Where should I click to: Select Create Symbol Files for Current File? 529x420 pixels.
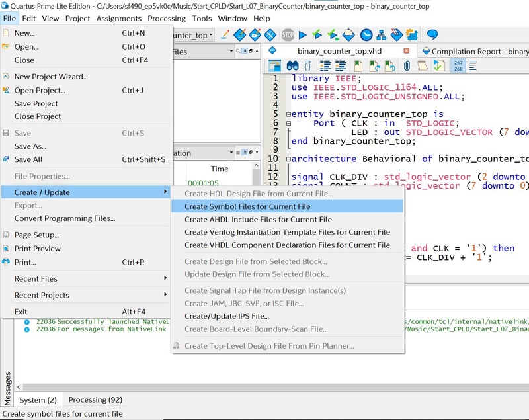click(287, 206)
